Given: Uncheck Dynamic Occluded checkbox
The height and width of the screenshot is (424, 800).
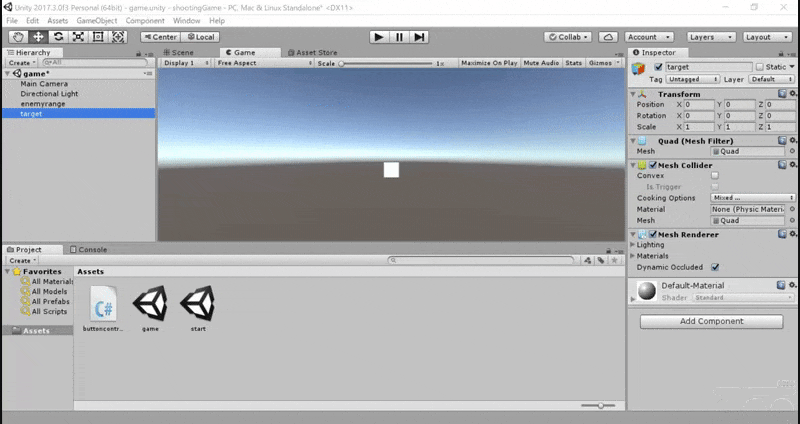Looking at the screenshot, I should (715, 267).
